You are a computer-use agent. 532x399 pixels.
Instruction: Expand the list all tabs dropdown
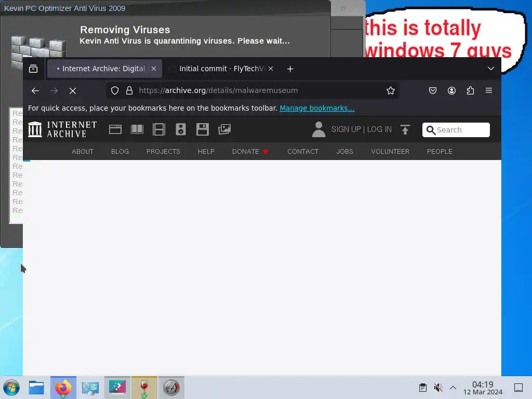pos(490,69)
